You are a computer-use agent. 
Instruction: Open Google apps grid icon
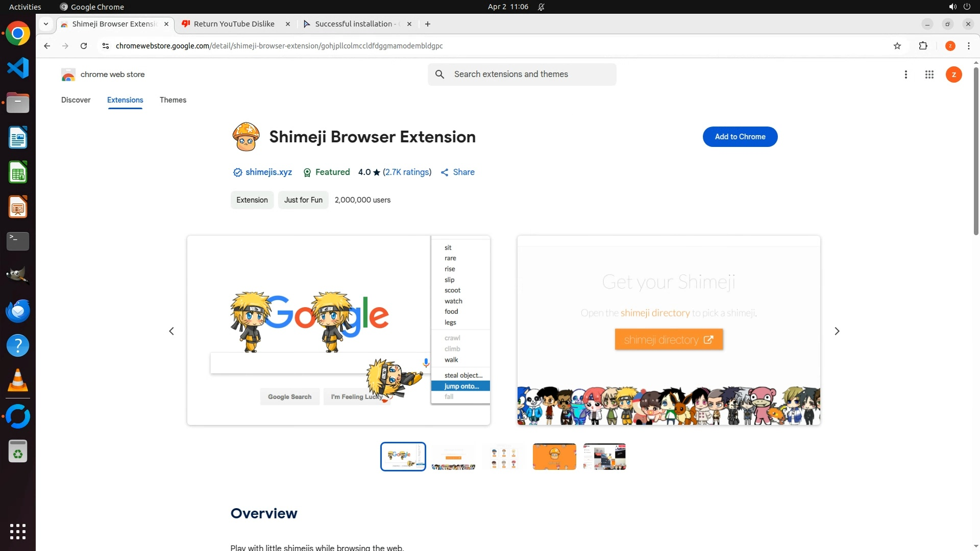(x=929, y=74)
